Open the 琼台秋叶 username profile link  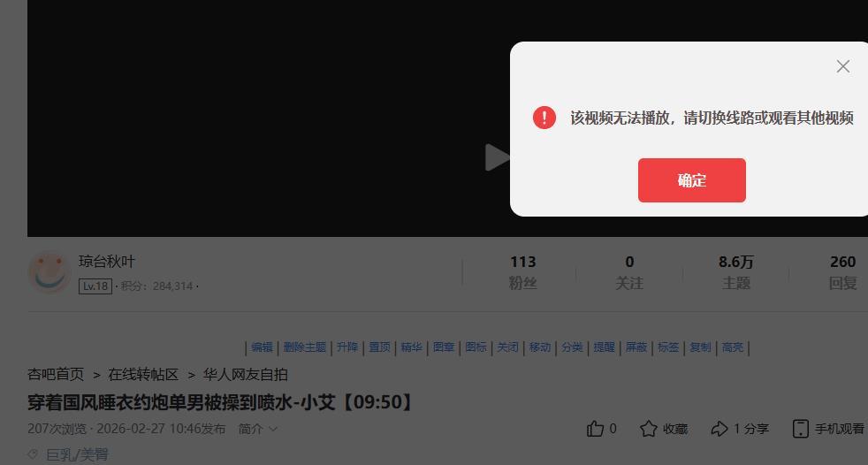(x=107, y=262)
